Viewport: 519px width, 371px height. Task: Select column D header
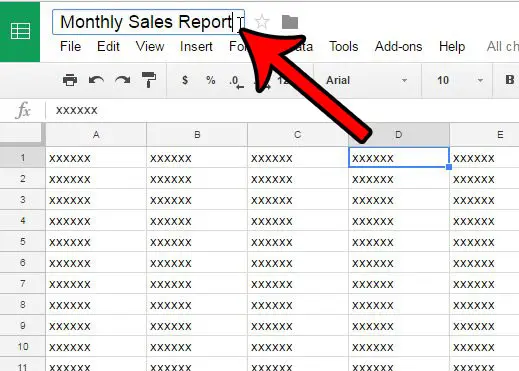tap(399, 135)
